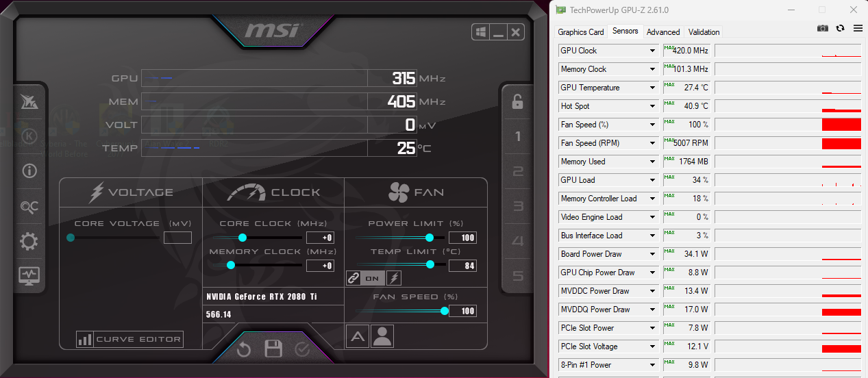Expand the Board Power Draw dropdown
The width and height of the screenshot is (868, 378).
pos(652,254)
